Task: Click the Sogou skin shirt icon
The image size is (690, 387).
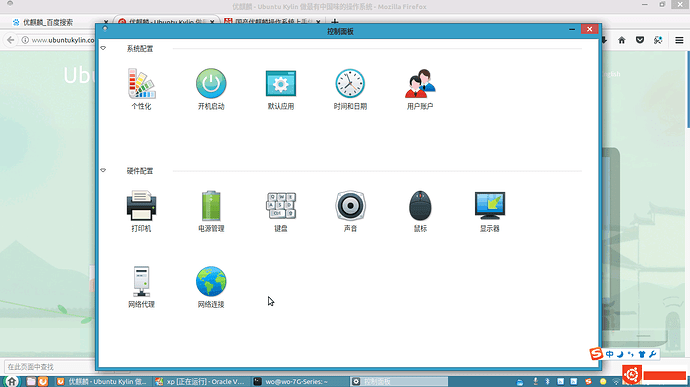Action: (642, 354)
